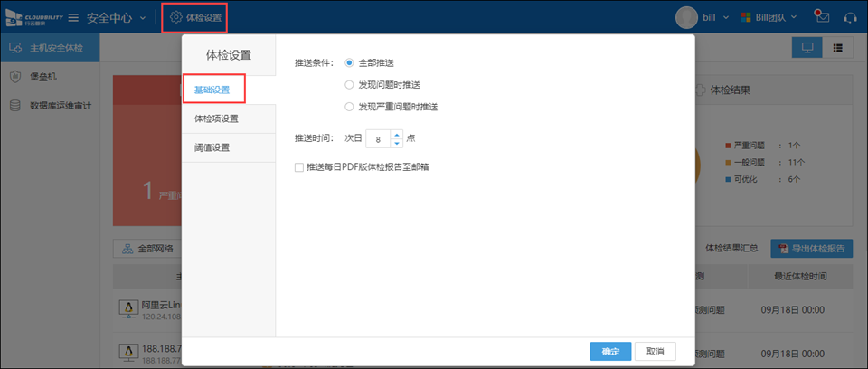Select 主机安全体检 in the sidebar
868x369 pixels.
50,48
